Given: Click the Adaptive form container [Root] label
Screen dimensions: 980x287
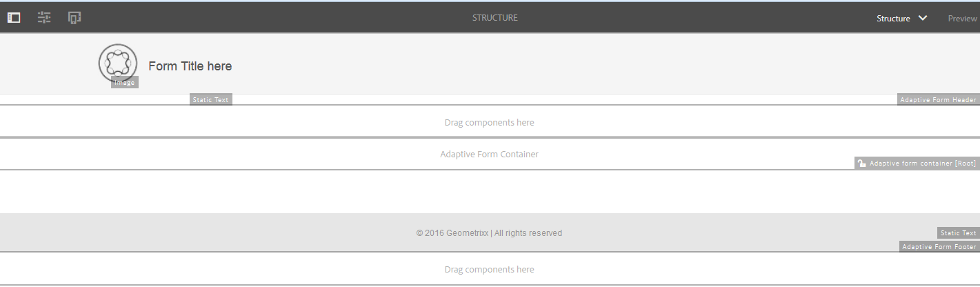Looking at the screenshot, I should 922,164.
